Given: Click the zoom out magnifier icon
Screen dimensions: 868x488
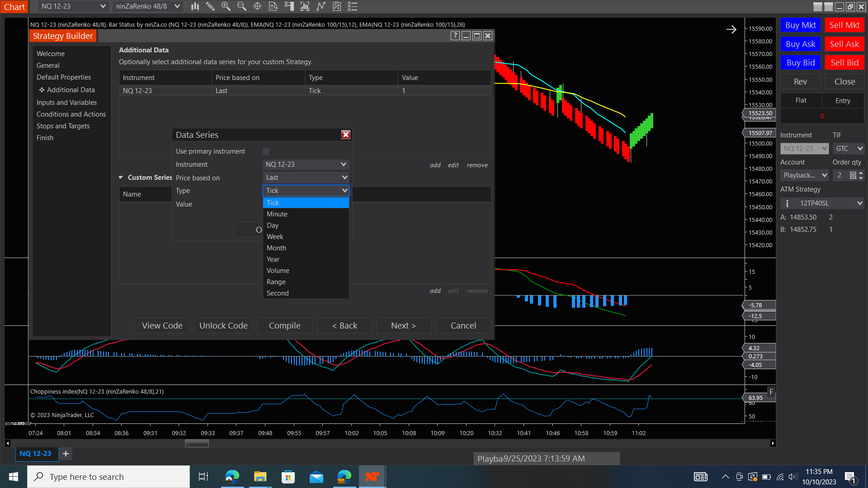Looking at the screenshot, I should [x=241, y=6].
